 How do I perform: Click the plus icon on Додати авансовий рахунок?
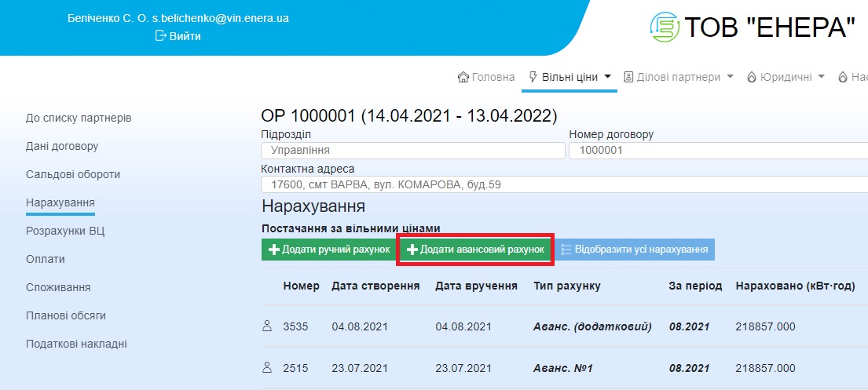click(x=412, y=250)
